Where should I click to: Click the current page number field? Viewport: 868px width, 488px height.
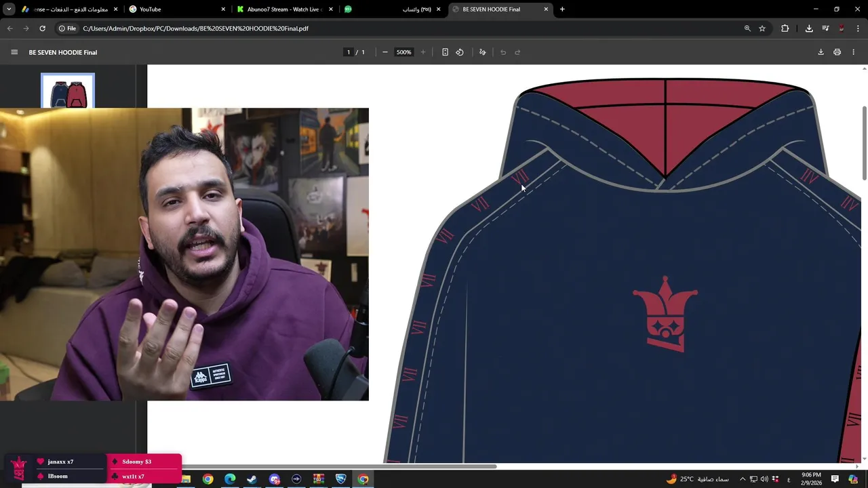pos(349,52)
